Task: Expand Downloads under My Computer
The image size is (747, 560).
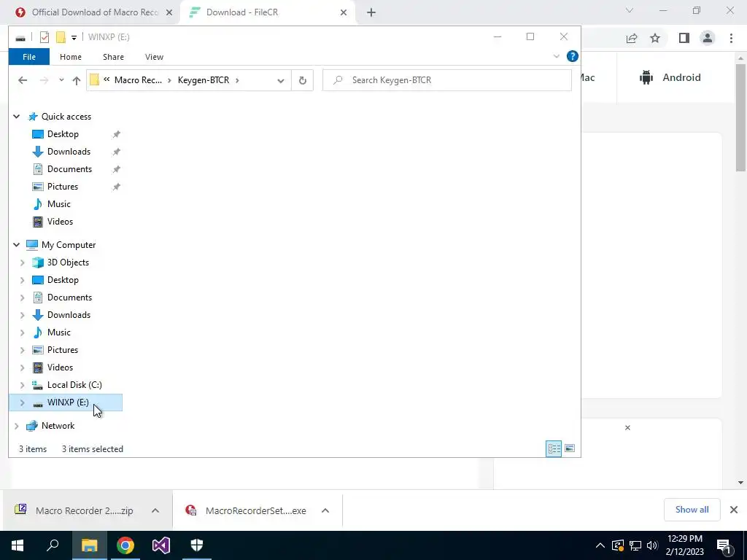Action: tap(22, 315)
